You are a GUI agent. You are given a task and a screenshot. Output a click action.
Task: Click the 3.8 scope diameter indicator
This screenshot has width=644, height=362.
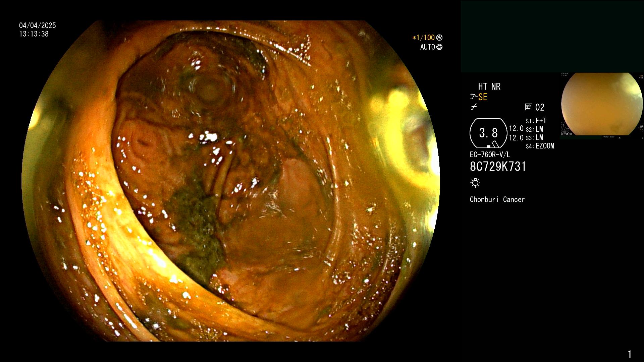[x=488, y=133]
